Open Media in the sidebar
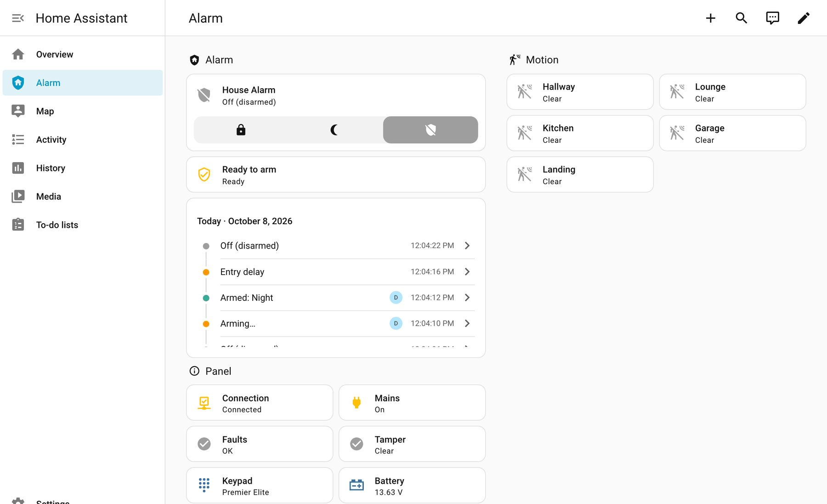The image size is (827, 504). (x=83, y=197)
